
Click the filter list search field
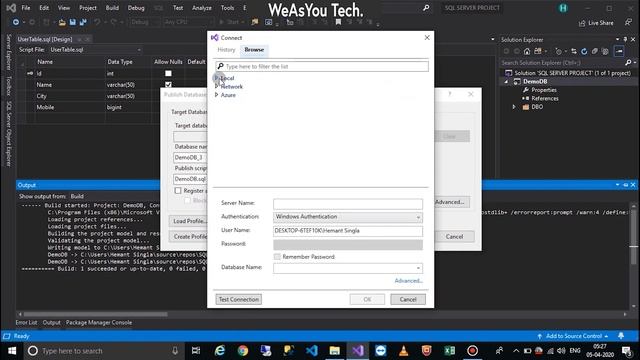pyautogui.click(x=322, y=66)
